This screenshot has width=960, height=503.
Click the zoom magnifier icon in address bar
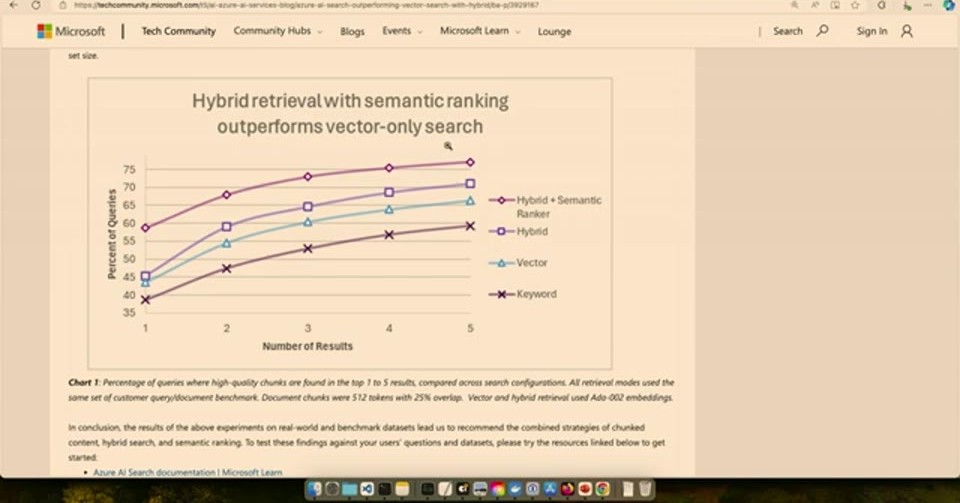(x=795, y=5)
